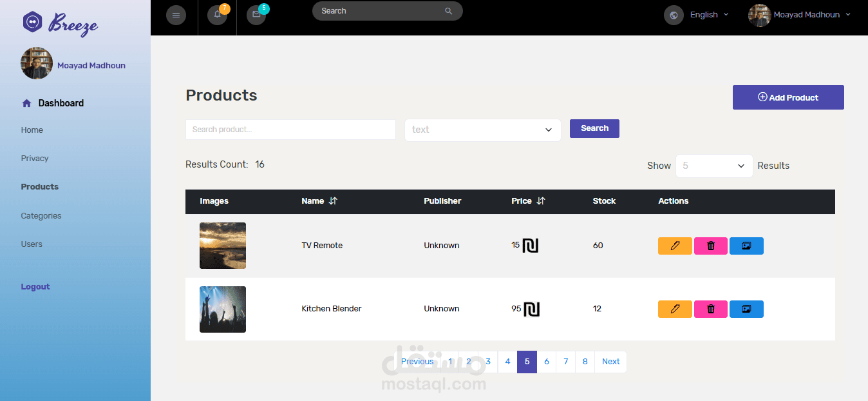Click Unknown publisher in TV Remote row
The image size is (868, 401).
(x=442, y=246)
